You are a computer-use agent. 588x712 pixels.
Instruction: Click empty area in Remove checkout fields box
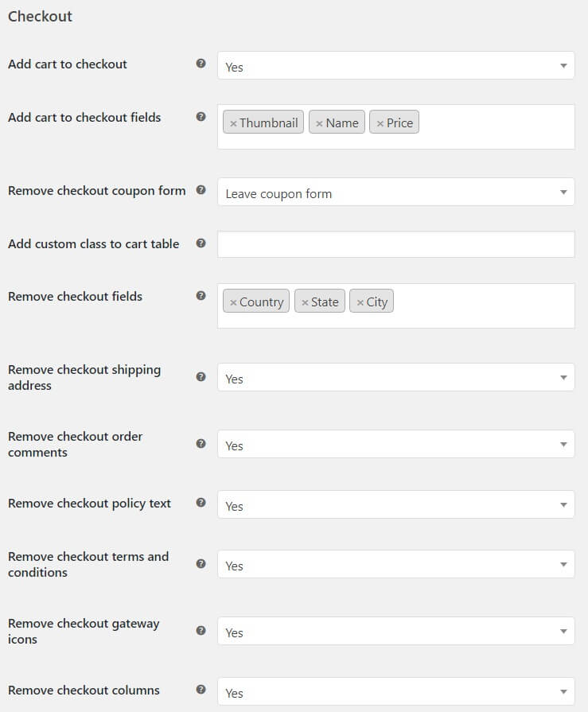[481, 306]
